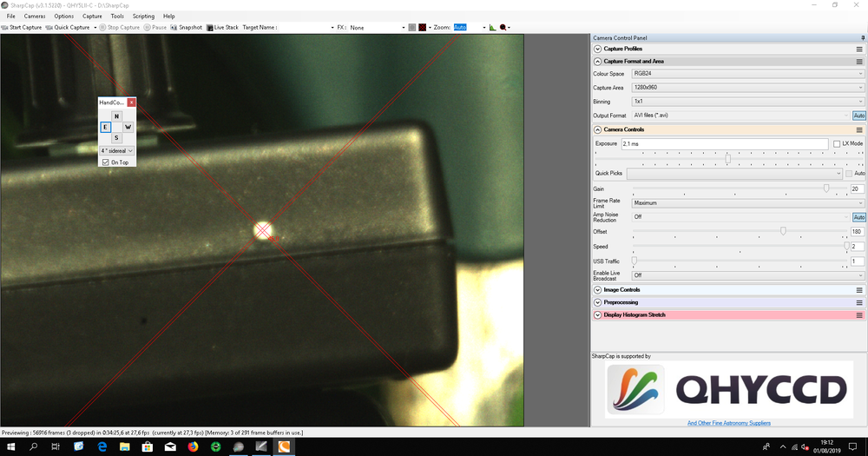Click the focus score magnifier icon

503,27
